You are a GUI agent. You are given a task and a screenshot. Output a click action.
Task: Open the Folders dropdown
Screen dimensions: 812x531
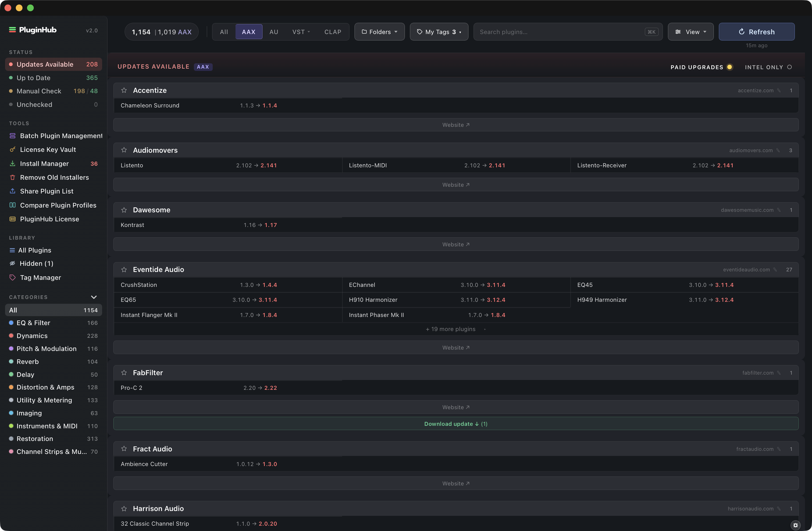tap(380, 32)
